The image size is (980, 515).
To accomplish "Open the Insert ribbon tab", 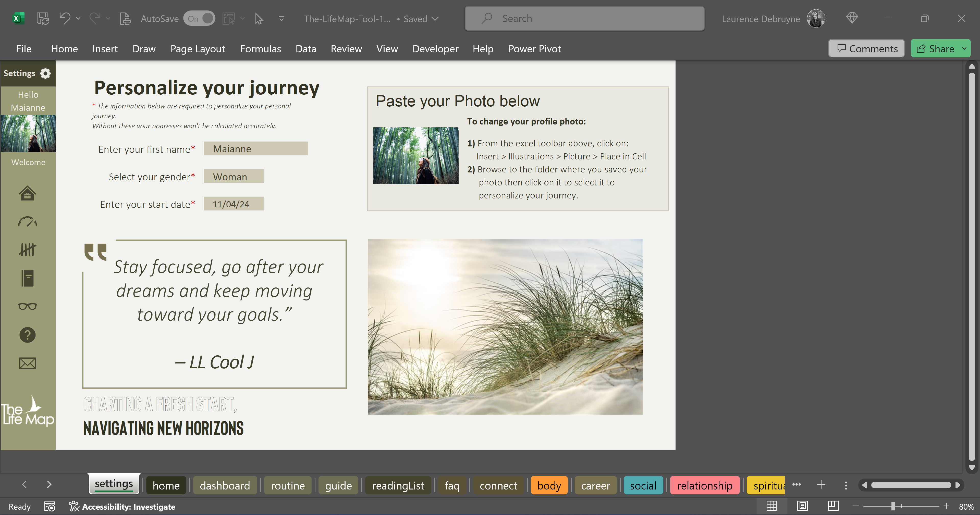I will (105, 49).
